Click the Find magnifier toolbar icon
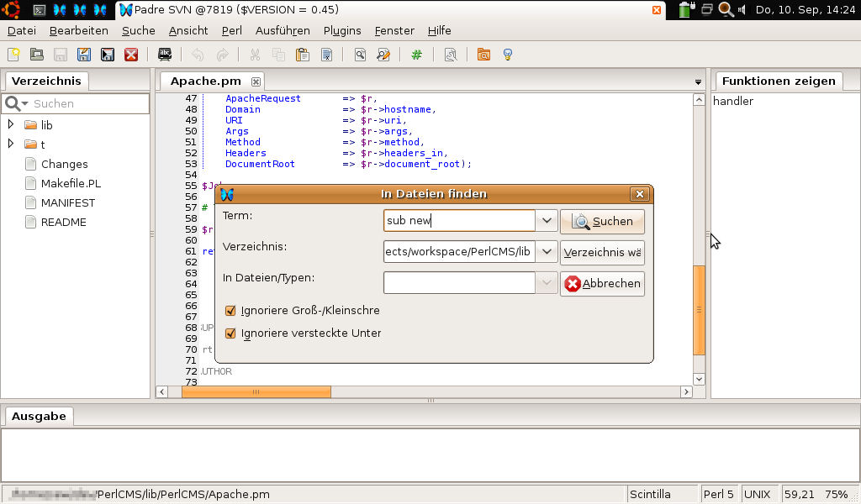Screen dimensions: 861x504 (360, 55)
